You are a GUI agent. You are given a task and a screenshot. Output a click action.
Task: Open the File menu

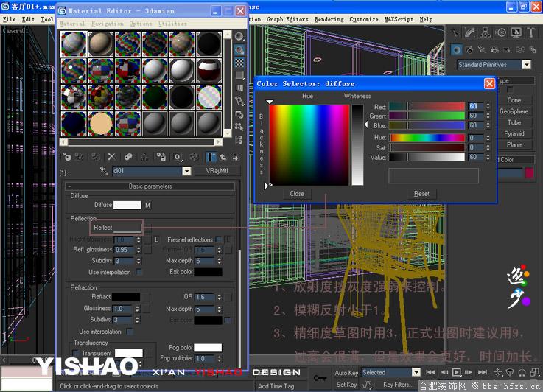tap(10, 19)
